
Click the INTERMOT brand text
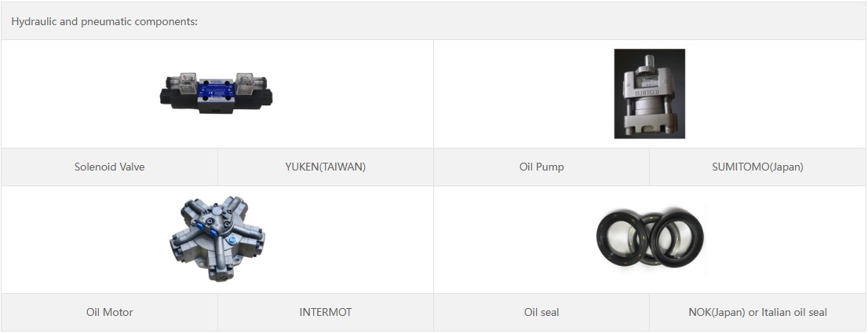(x=325, y=312)
